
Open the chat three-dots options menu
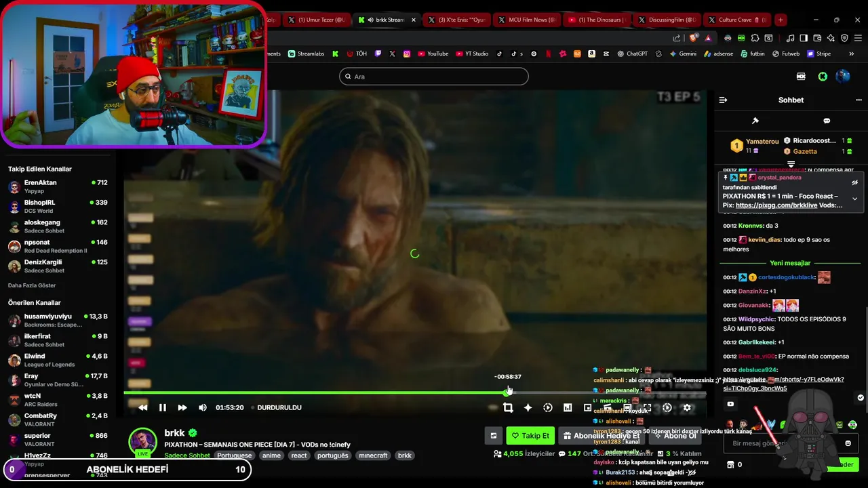859,100
